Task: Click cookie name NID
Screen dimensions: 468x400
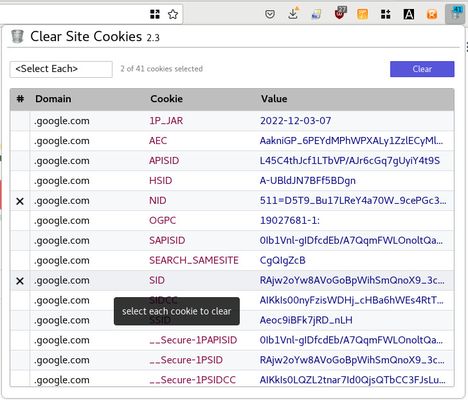Action: (x=158, y=201)
